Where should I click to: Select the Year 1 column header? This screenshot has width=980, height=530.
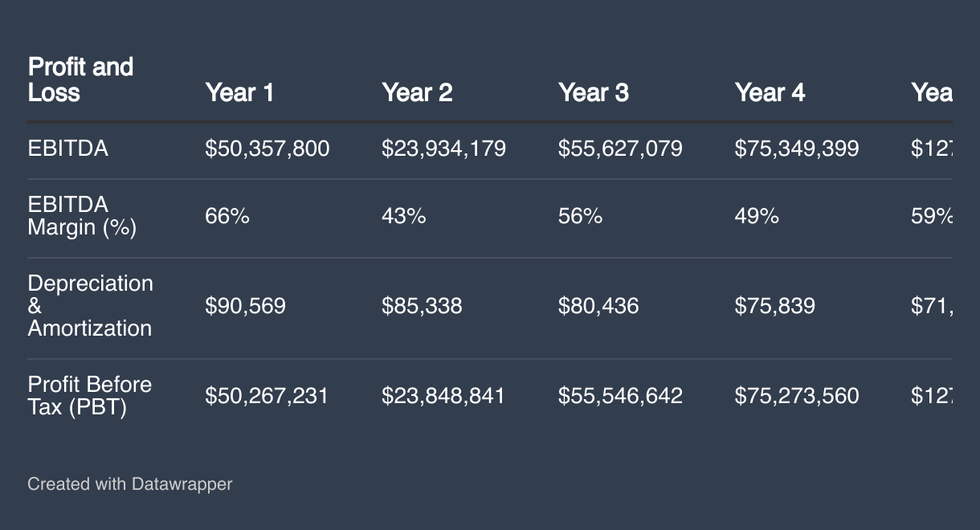point(239,93)
